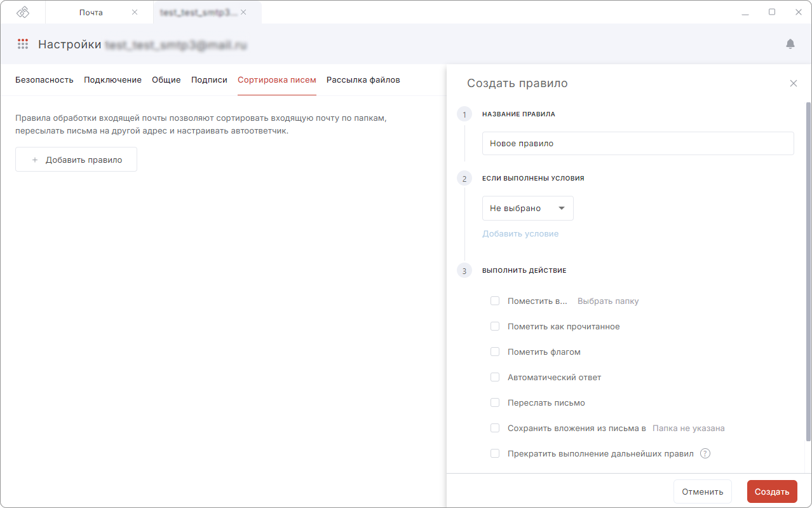Viewport: 812px width, 508px height.
Task: Open the Безопасность tab
Action: pyautogui.click(x=44, y=80)
